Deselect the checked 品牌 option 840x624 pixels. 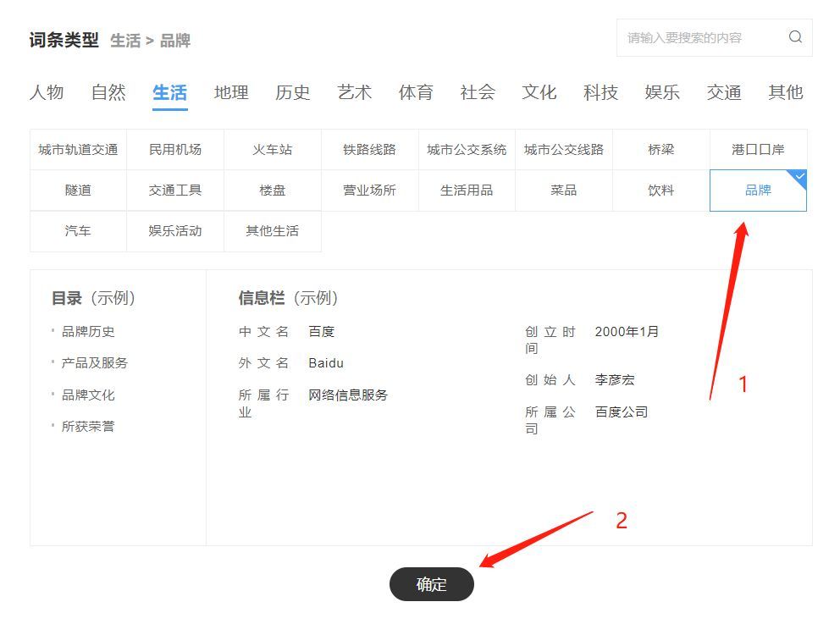click(x=758, y=191)
